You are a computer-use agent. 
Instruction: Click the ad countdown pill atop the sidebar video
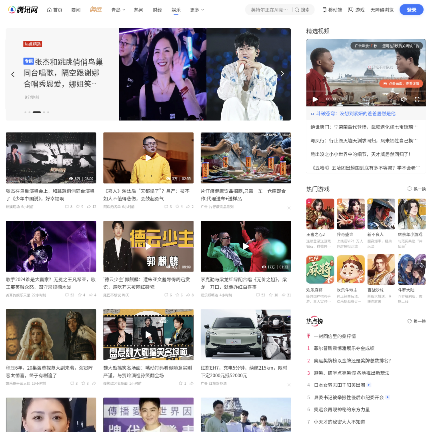tap(387, 46)
